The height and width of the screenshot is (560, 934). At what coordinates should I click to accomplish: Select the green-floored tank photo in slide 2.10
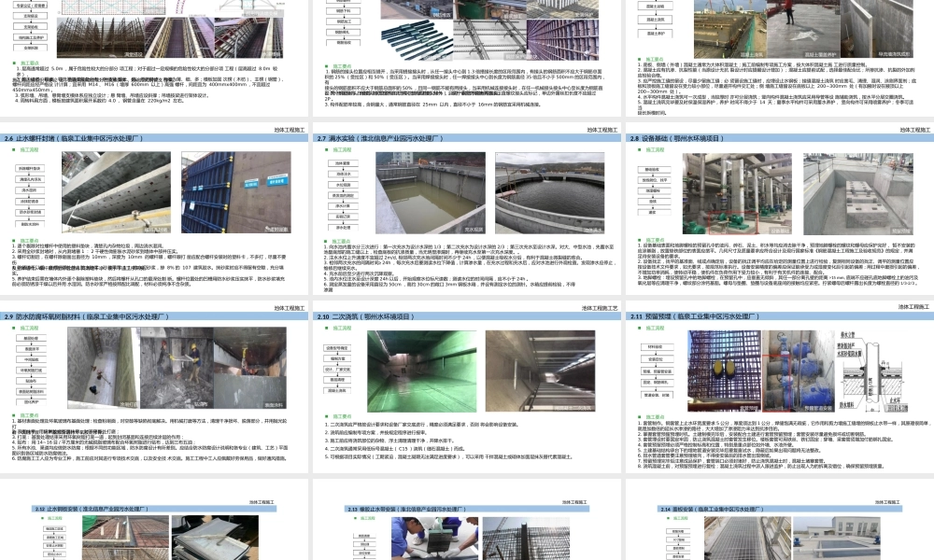[x=422, y=371]
